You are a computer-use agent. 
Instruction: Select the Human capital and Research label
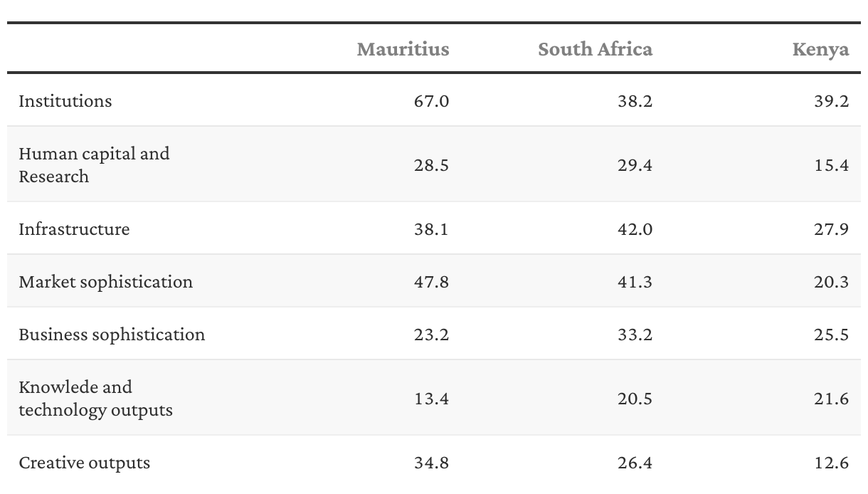coord(94,165)
